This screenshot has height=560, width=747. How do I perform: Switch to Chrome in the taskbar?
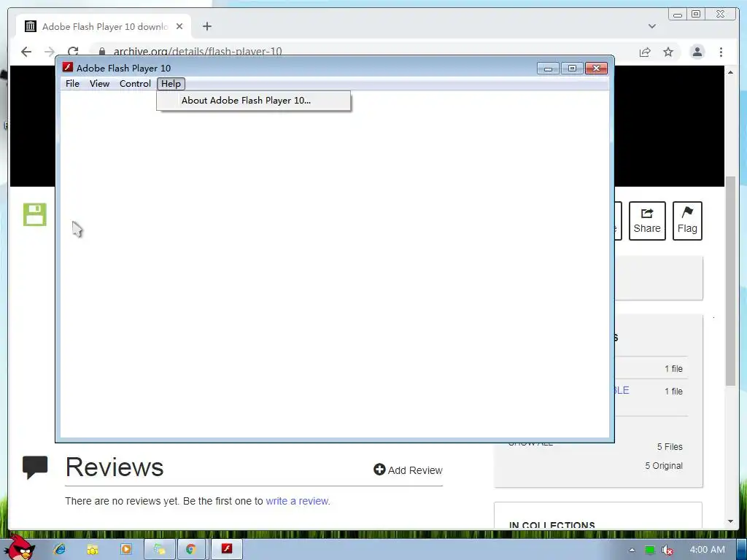click(x=191, y=550)
